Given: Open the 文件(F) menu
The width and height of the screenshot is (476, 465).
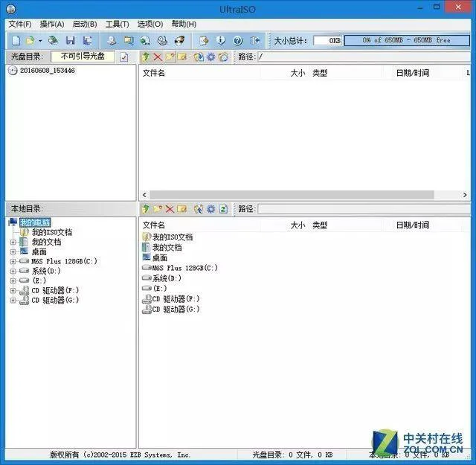Looking at the screenshot, I should pos(20,24).
